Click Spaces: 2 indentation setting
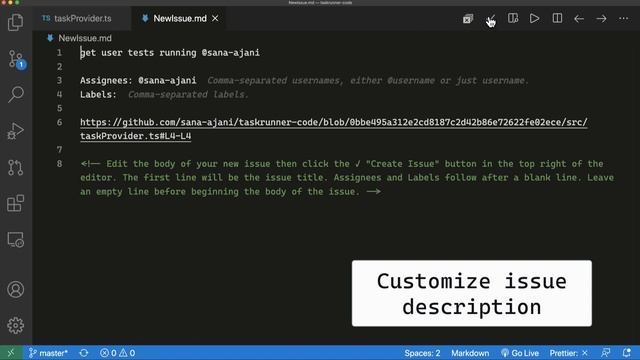Viewport: 640px width, 360px height. pos(422,353)
